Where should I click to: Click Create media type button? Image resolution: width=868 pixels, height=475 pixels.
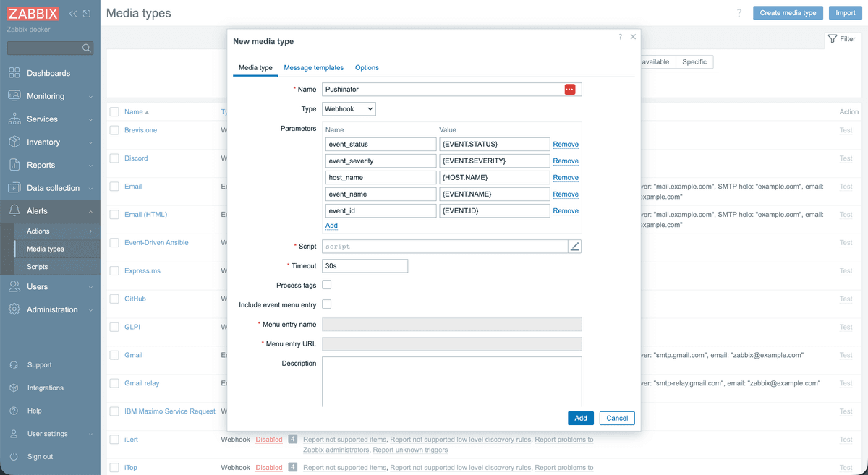(788, 13)
